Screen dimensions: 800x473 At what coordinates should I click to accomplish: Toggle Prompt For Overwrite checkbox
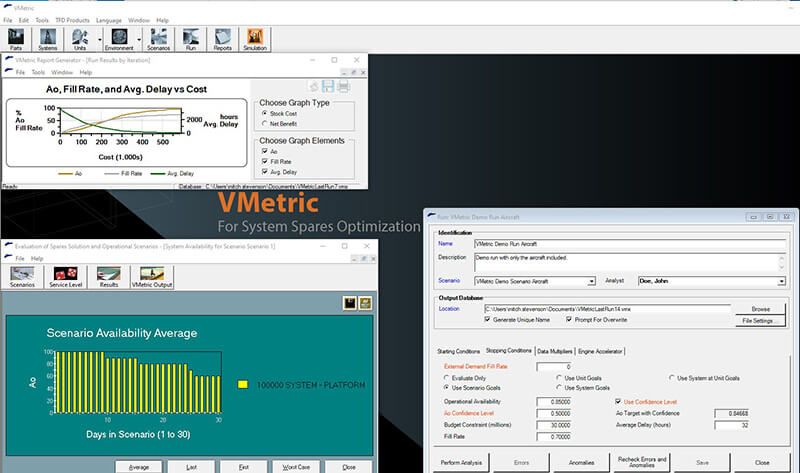(x=569, y=319)
